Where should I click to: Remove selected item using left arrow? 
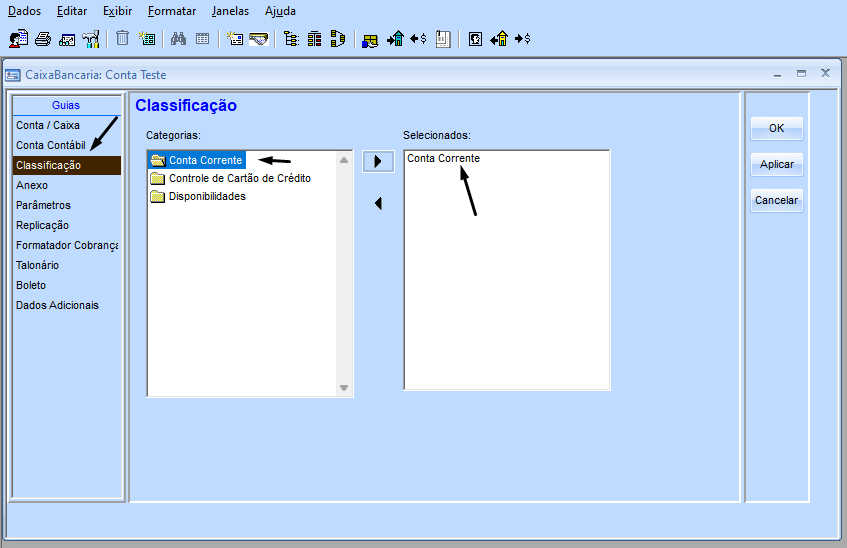[377, 204]
